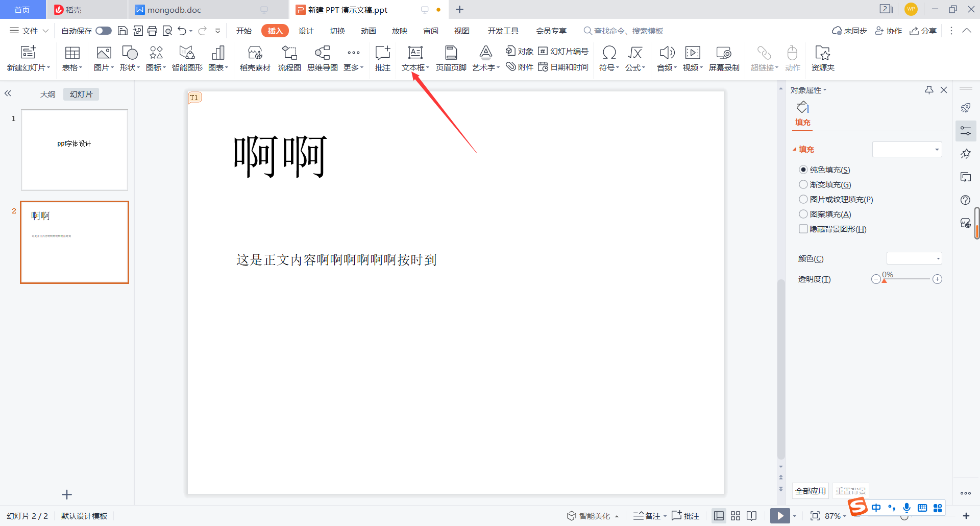This screenshot has height=526, width=980.
Task: Open the 新建幻灯片 new slide tool
Action: pos(29,58)
